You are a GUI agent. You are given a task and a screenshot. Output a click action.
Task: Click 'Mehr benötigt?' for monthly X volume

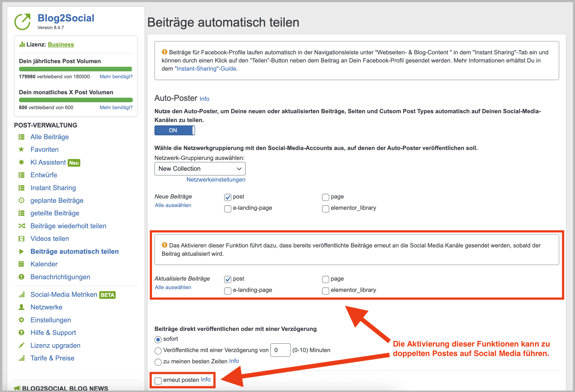tap(116, 107)
